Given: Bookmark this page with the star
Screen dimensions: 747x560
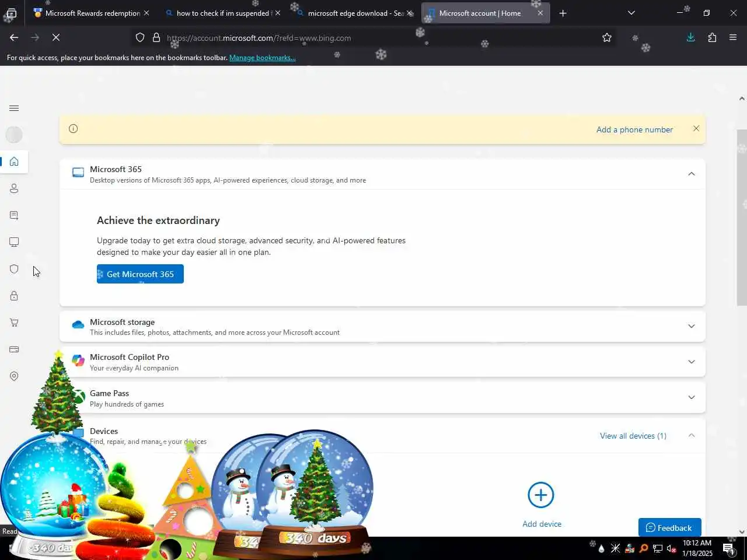Looking at the screenshot, I should [x=607, y=38].
